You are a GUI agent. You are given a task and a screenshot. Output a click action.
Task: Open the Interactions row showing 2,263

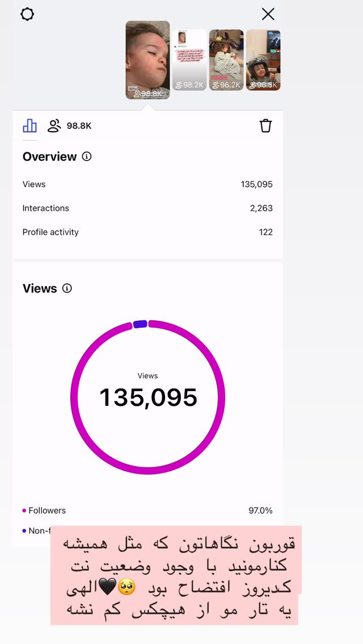point(147,208)
